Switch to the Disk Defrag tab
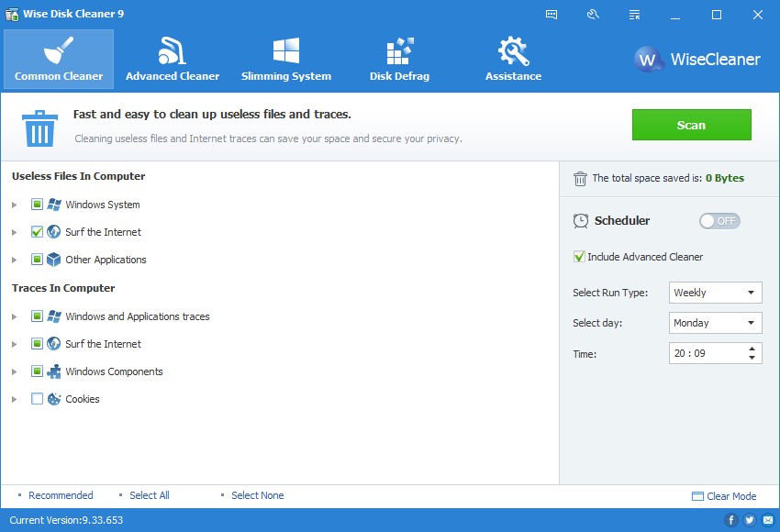The image size is (780, 532). click(x=399, y=58)
